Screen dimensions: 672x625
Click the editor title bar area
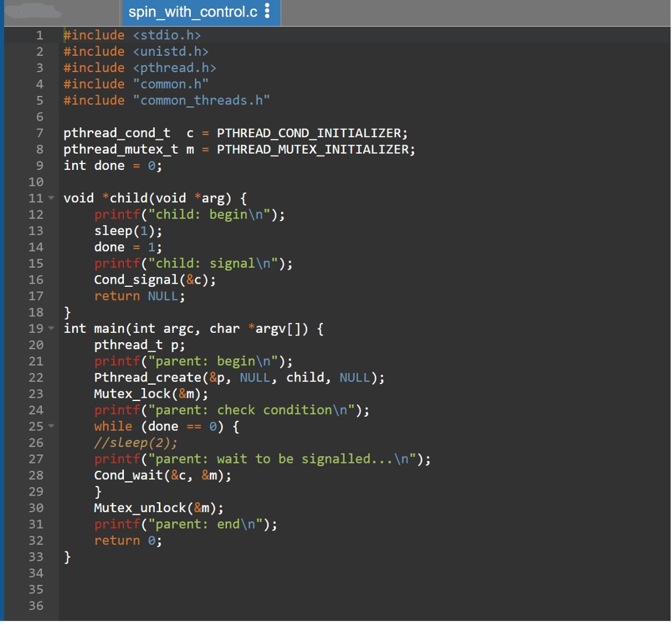(459, 12)
